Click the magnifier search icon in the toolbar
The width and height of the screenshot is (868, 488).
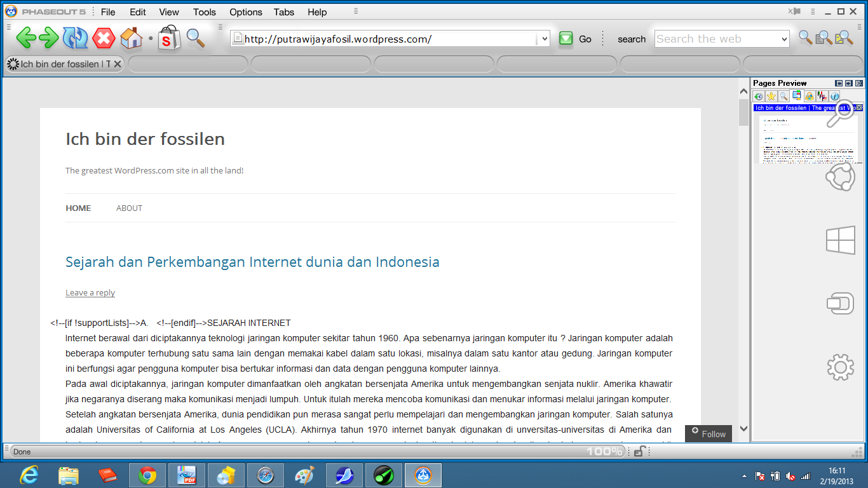tap(195, 38)
